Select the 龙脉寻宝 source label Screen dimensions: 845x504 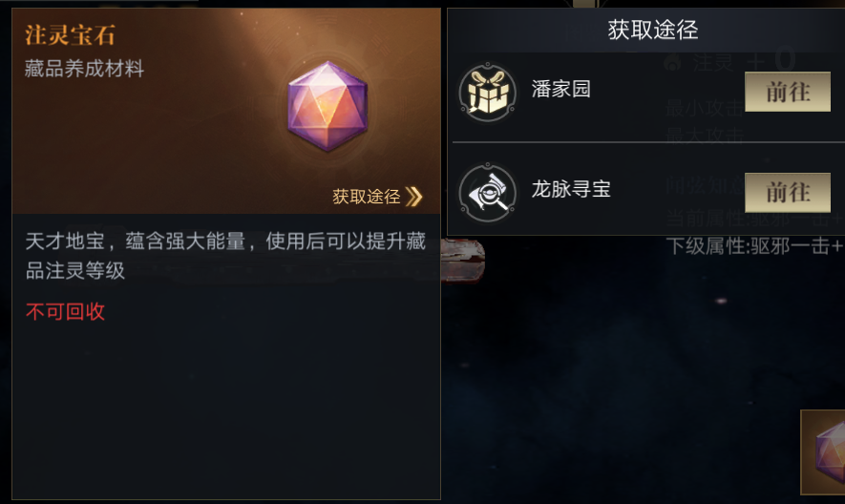[571, 189]
